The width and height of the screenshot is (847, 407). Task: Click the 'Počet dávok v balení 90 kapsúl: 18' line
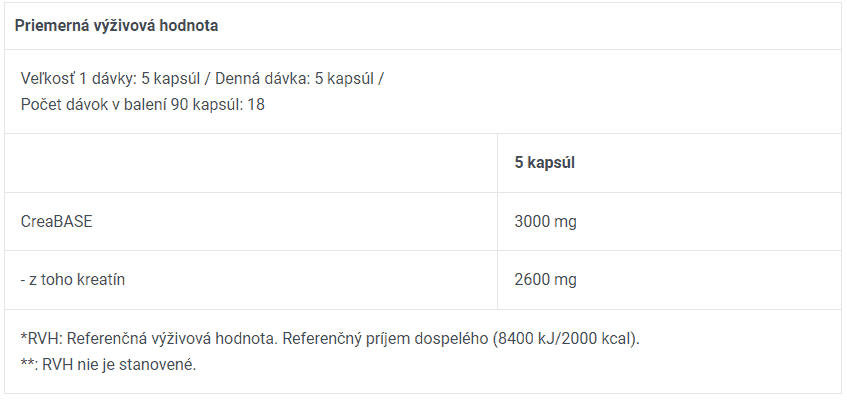pos(143,104)
